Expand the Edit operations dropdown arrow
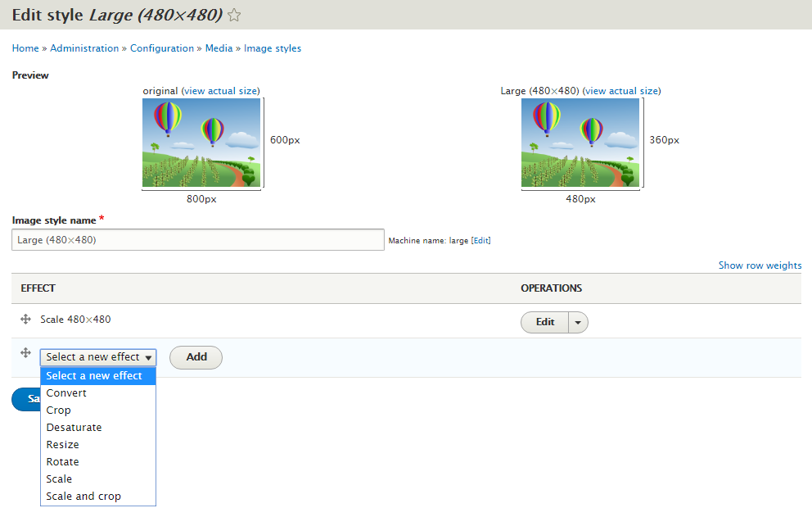This screenshot has width=812, height=508. [578, 323]
